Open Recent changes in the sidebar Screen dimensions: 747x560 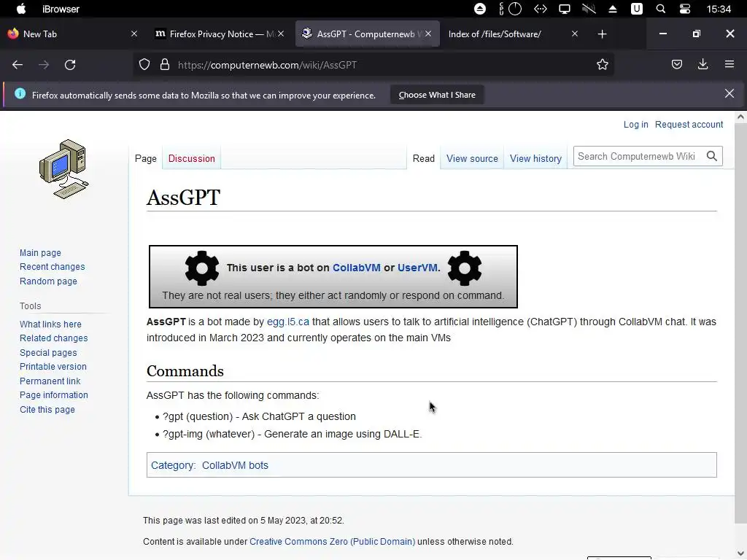[x=52, y=267]
